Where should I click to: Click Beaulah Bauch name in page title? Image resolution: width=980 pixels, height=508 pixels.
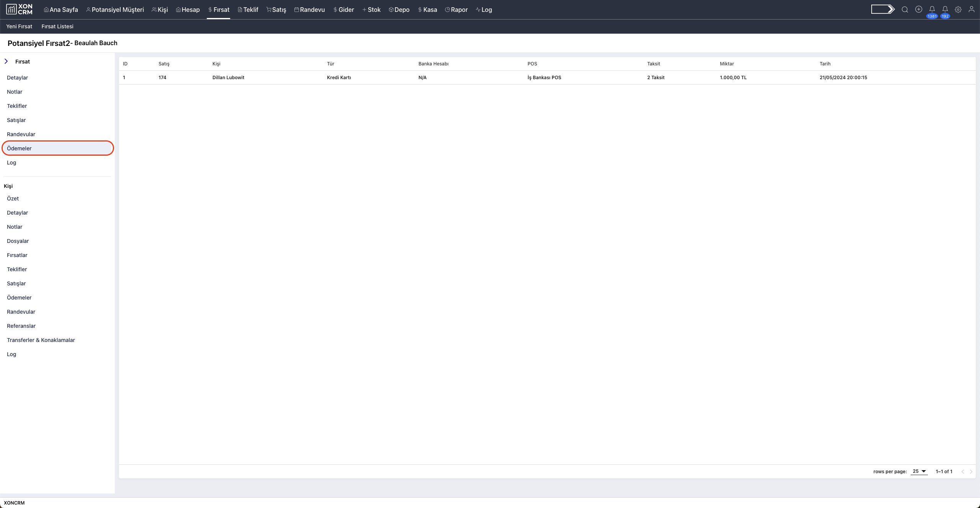pyautogui.click(x=96, y=43)
